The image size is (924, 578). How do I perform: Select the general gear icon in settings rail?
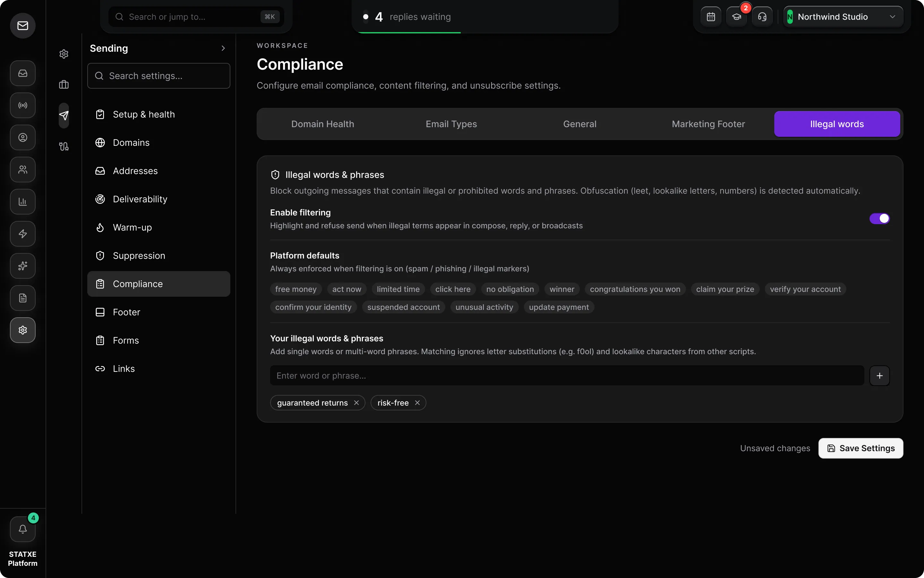64,54
